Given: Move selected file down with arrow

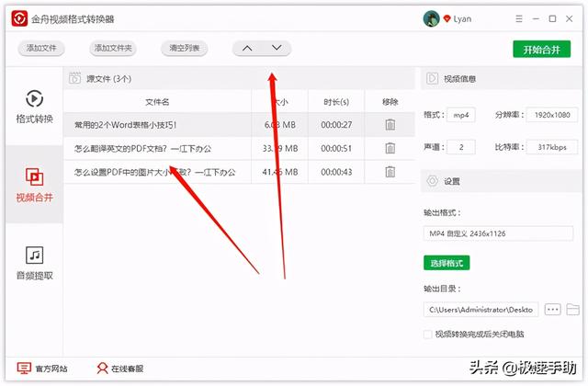Looking at the screenshot, I should click(x=277, y=48).
